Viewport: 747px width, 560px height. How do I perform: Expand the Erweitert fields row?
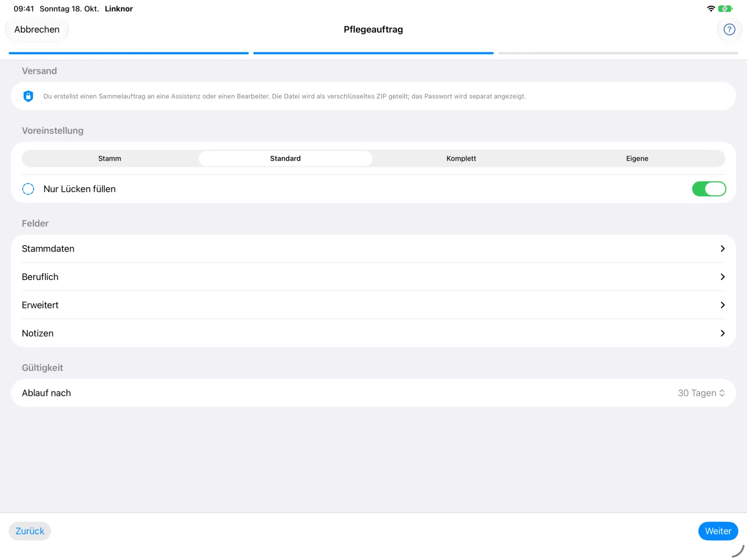(373, 305)
